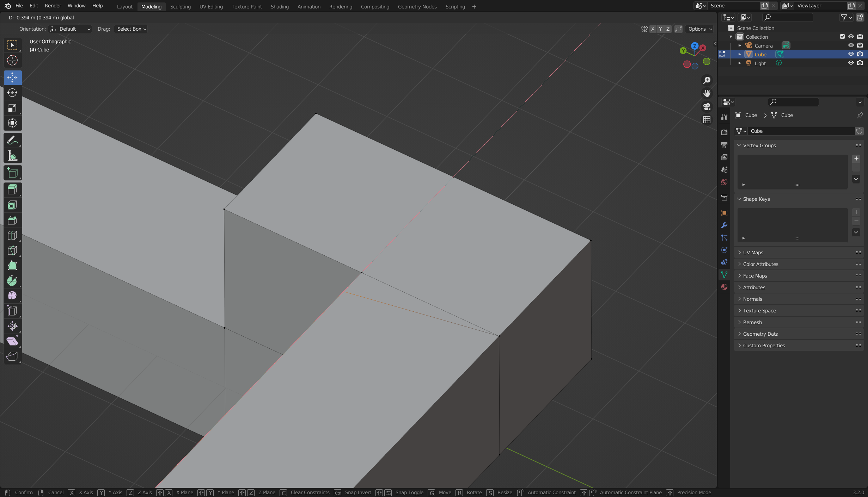
Task: Select the Inset Faces tool
Action: [12, 205]
